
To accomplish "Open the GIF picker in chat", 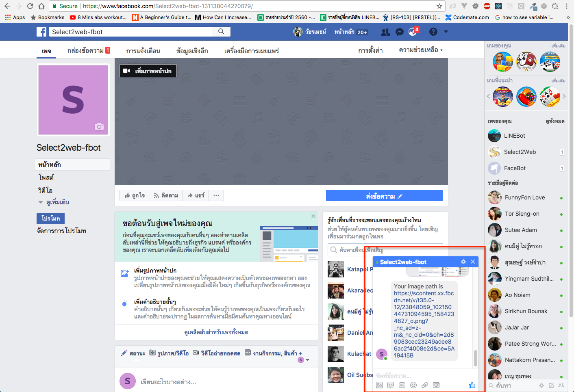I will [x=402, y=385].
